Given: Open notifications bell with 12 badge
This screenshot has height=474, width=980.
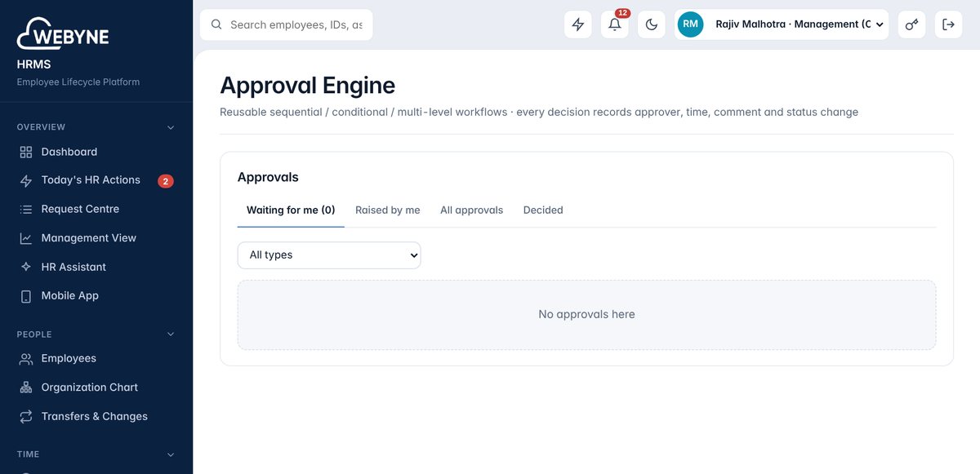Looking at the screenshot, I should pos(615,24).
